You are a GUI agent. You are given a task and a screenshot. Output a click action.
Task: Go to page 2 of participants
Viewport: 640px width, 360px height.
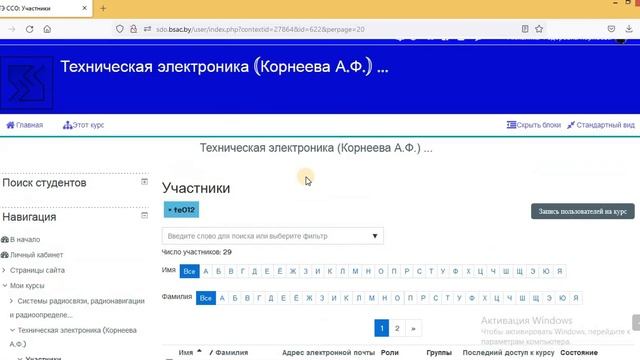[397, 328]
